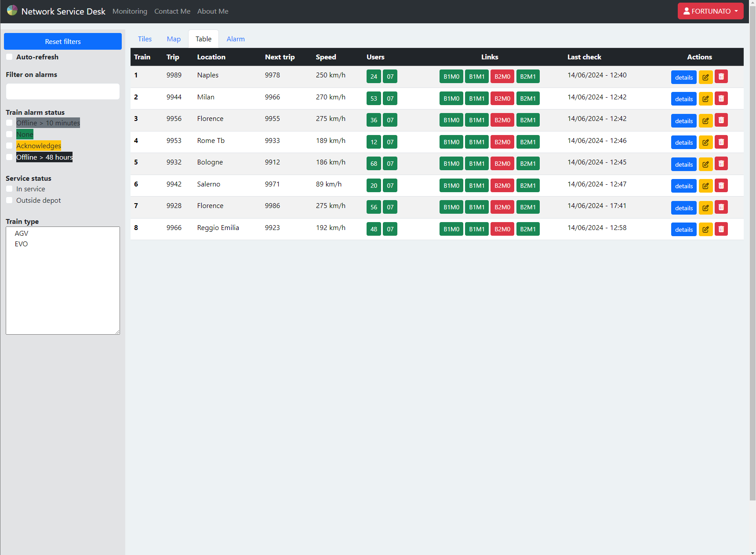The width and height of the screenshot is (756, 555).
Task: Click the Filter on alarms input field
Action: pos(63,91)
